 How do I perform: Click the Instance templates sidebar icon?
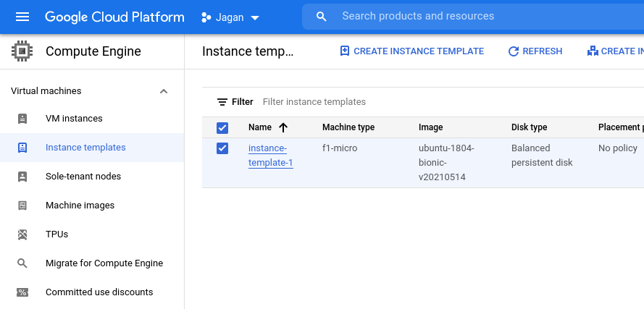[x=22, y=148]
